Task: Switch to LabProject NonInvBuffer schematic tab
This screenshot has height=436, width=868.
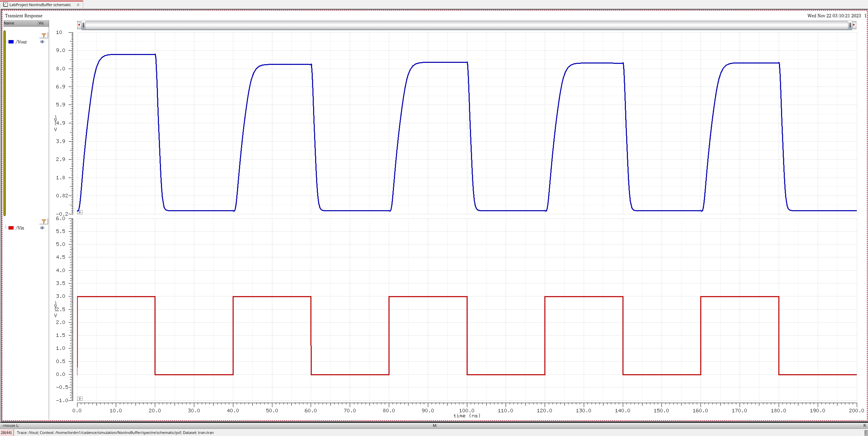Action: [x=40, y=5]
